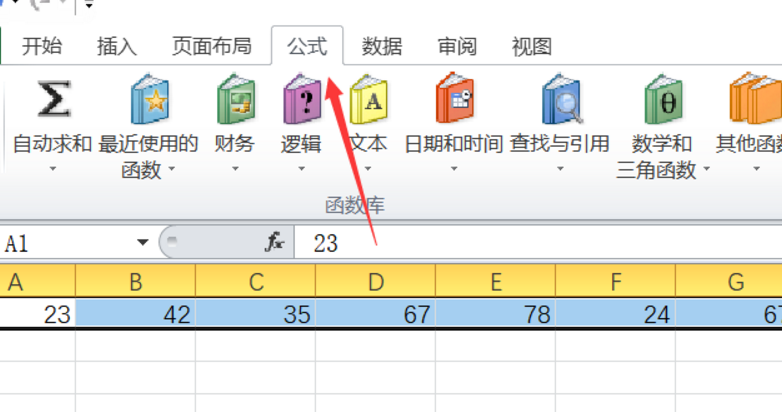The image size is (782, 412).
Task: Click the Date and Time red book icon
Action: click(454, 98)
